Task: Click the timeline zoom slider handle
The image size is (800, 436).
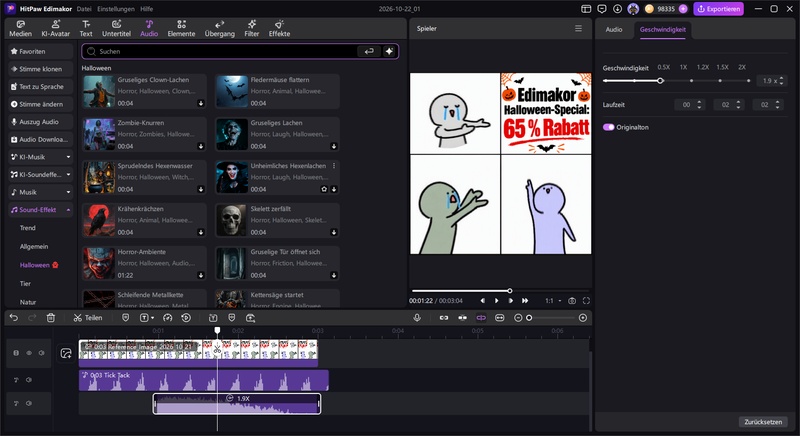Action: (529, 318)
